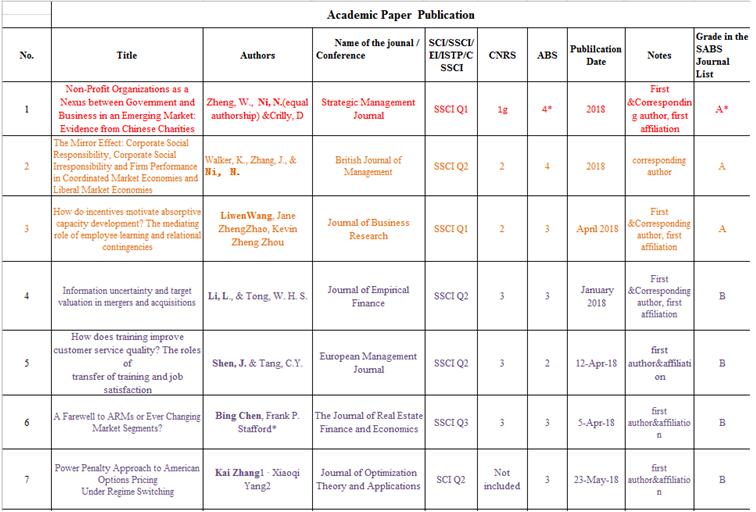Select the 'Publication Date' column header
Image resolution: width=756 pixels, height=512 pixels.
[595, 56]
